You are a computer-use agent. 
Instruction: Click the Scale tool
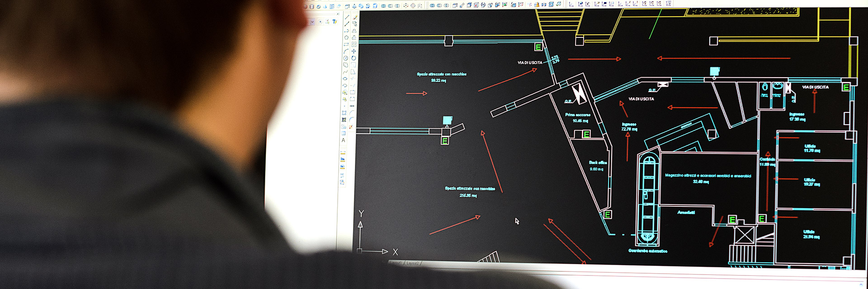coord(354,65)
